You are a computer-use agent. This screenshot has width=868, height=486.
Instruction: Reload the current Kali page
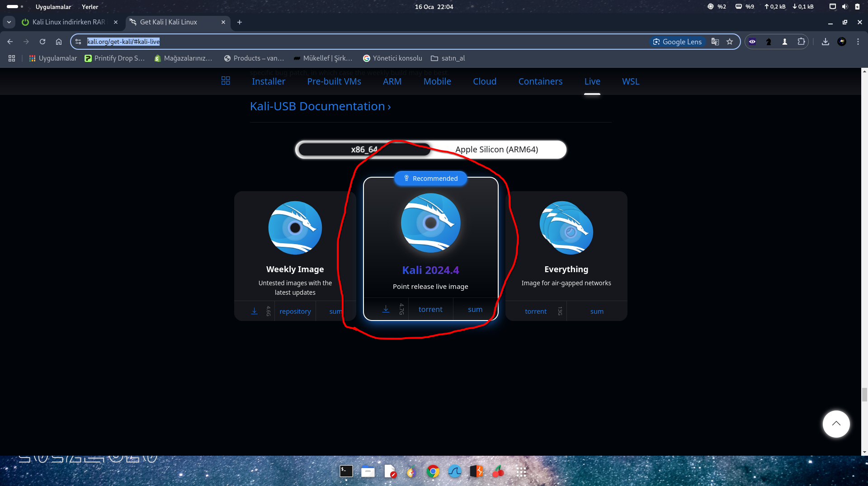42,42
